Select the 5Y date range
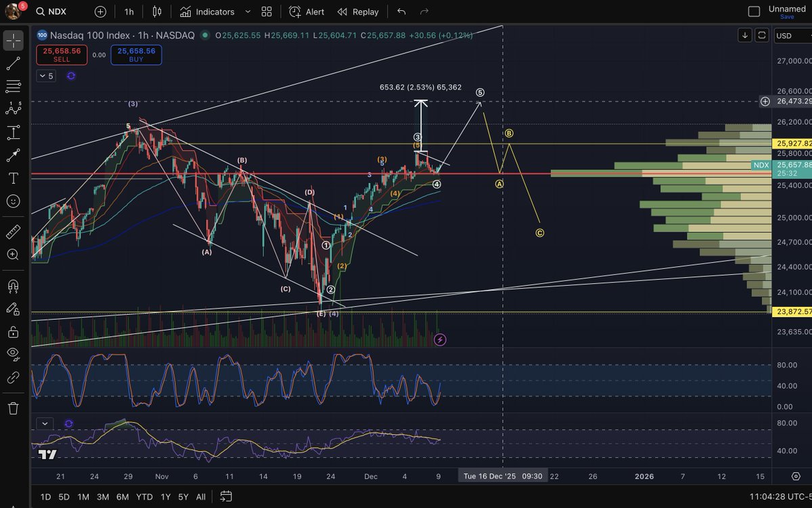Viewport: 812px width, 508px height. (183, 496)
